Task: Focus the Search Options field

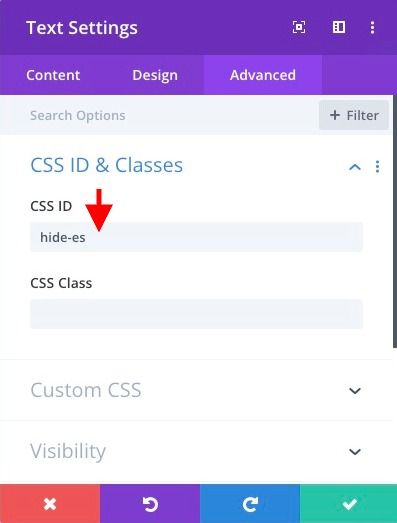Action: [159, 115]
